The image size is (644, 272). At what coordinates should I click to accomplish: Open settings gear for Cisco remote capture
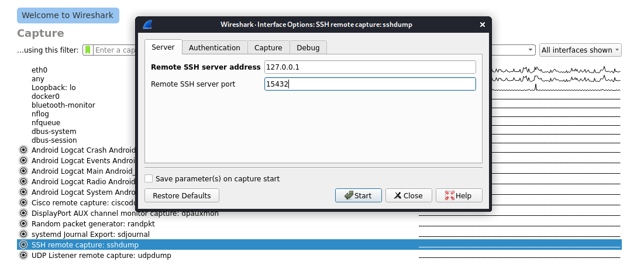[x=23, y=202]
